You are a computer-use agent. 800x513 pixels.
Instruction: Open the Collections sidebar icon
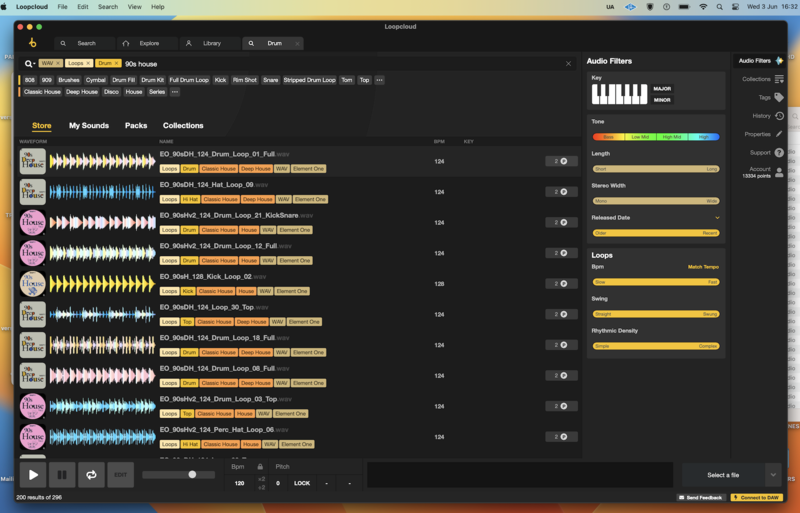pos(779,79)
